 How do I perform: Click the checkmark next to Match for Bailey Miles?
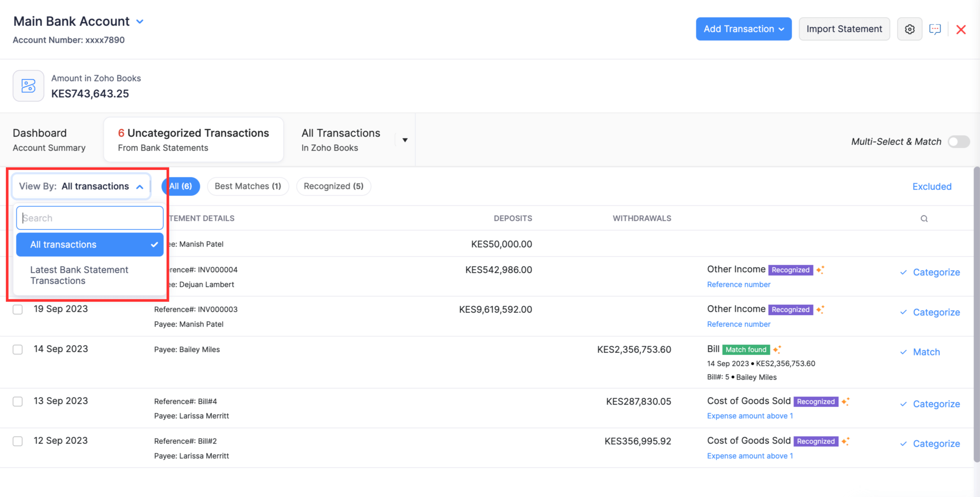[903, 352]
